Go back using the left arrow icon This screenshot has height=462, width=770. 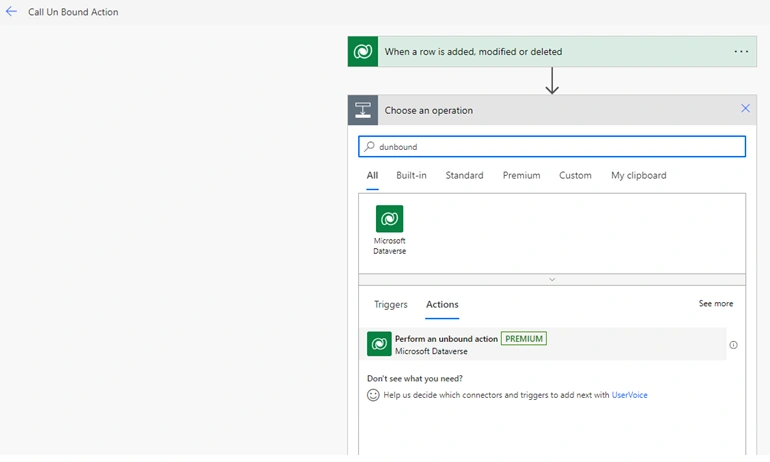coord(11,12)
